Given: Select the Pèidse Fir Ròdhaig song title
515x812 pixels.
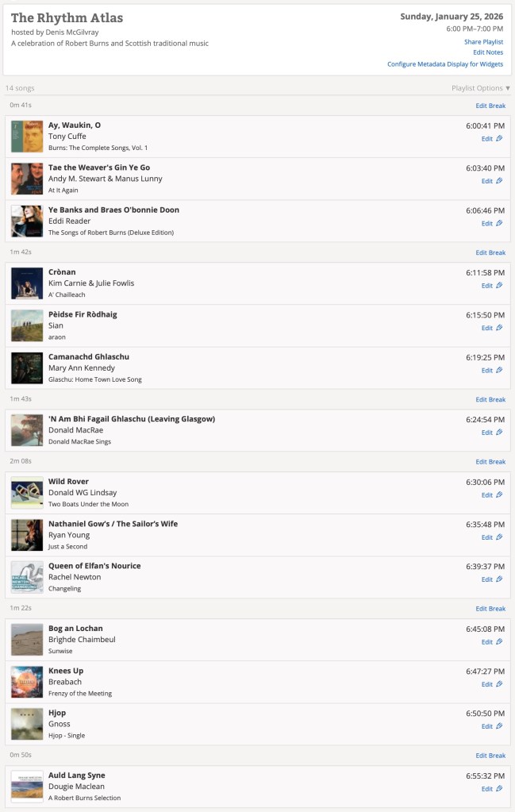Looking at the screenshot, I should pos(83,314).
